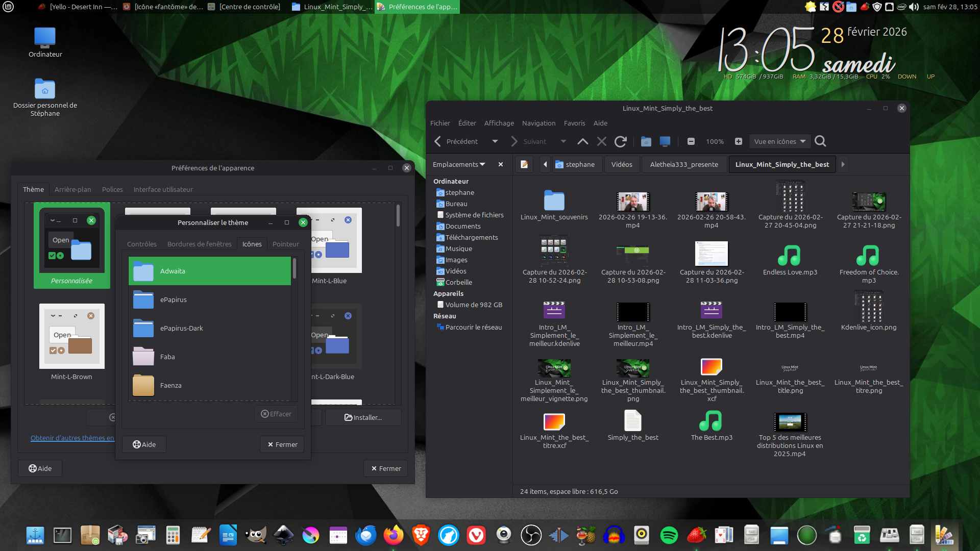
Task: Open the Affichage menu
Action: 499,123
